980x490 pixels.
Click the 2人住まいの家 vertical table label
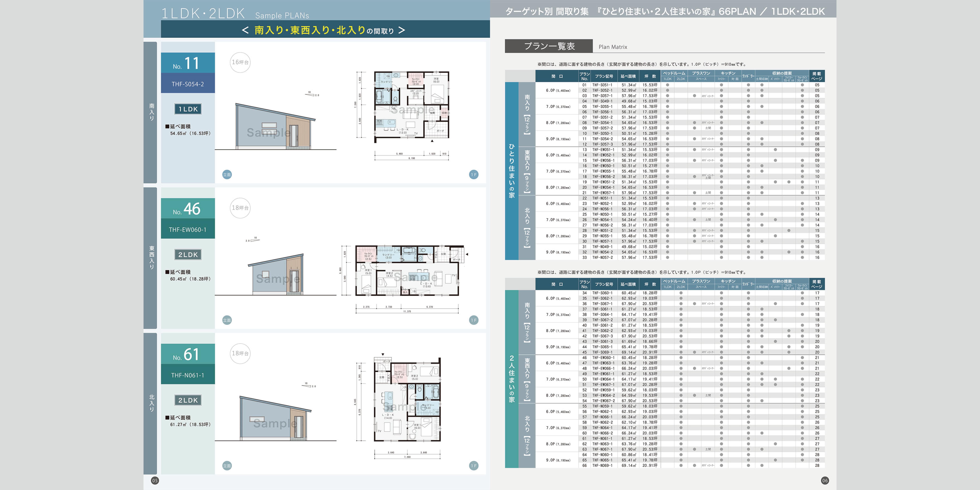coord(512,379)
